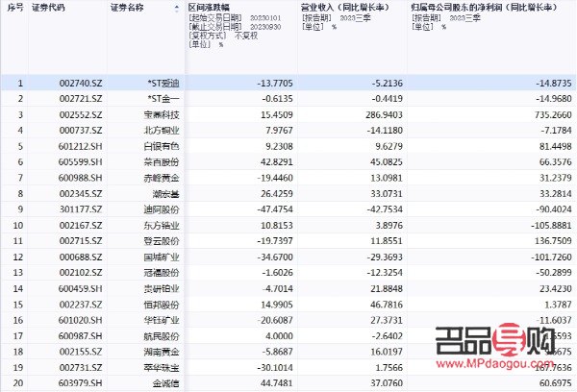Click stock code 002715.SZ
The image size is (577, 392).
click(x=81, y=241)
